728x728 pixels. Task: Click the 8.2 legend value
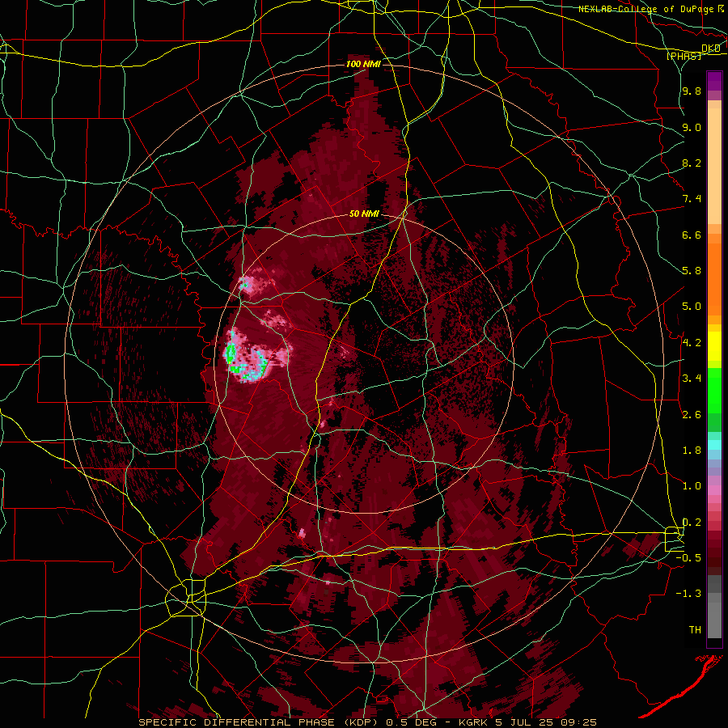point(692,163)
